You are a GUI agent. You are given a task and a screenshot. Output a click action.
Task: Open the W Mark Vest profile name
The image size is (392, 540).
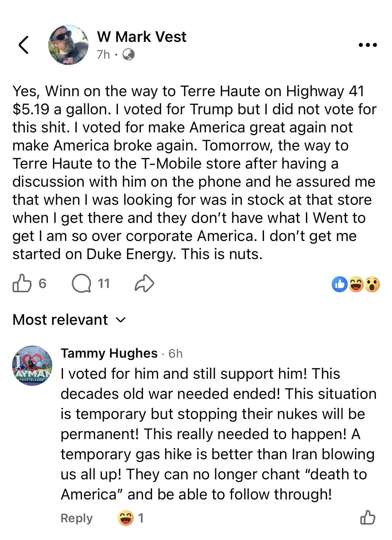[141, 37]
